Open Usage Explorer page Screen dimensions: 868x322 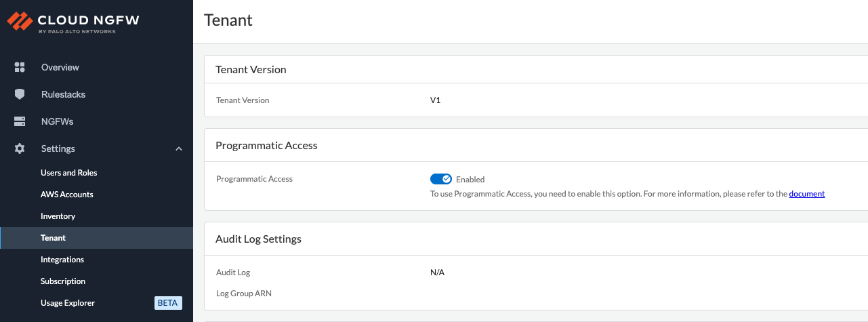click(68, 303)
